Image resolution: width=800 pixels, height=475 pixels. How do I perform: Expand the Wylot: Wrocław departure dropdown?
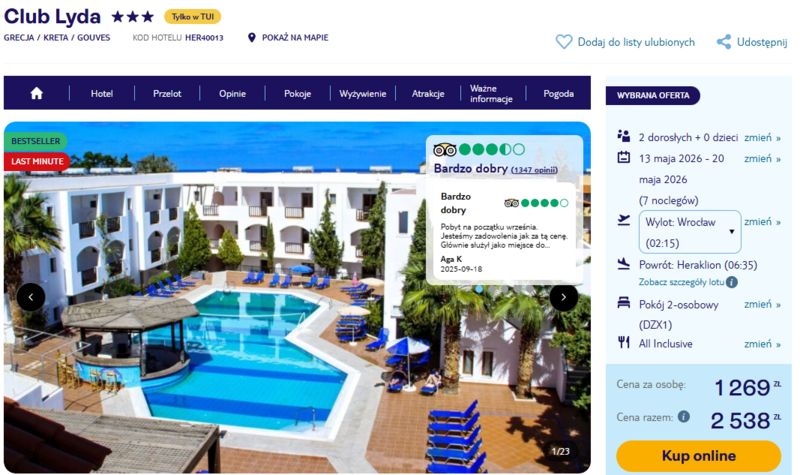690,232
